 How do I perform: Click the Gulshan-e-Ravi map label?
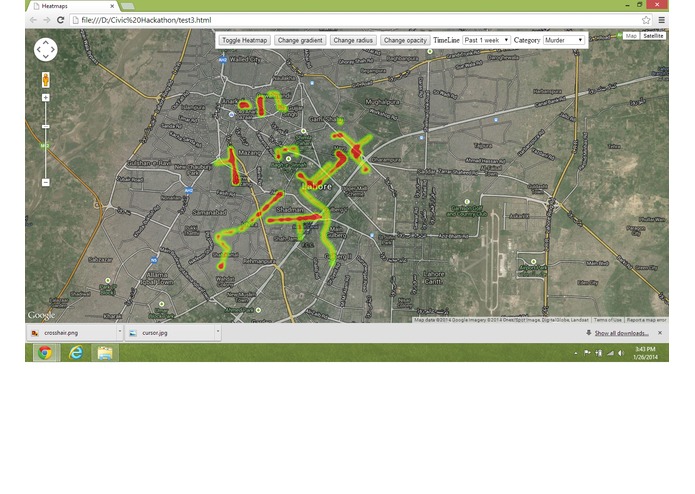click(148, 163)
